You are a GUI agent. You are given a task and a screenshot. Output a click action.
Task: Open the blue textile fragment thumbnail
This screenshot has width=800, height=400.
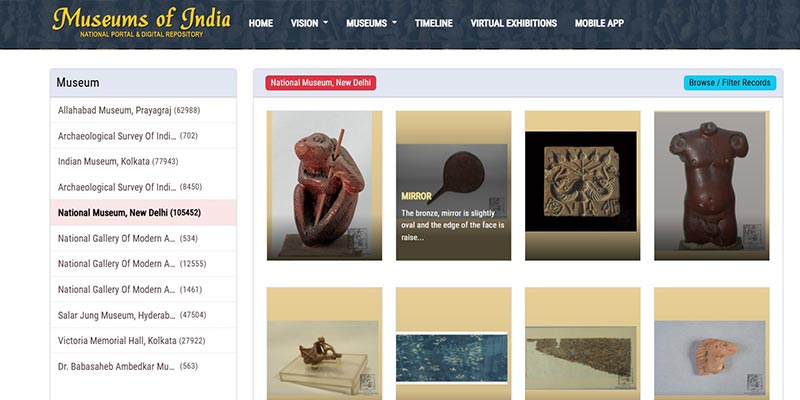click(453, 350)
